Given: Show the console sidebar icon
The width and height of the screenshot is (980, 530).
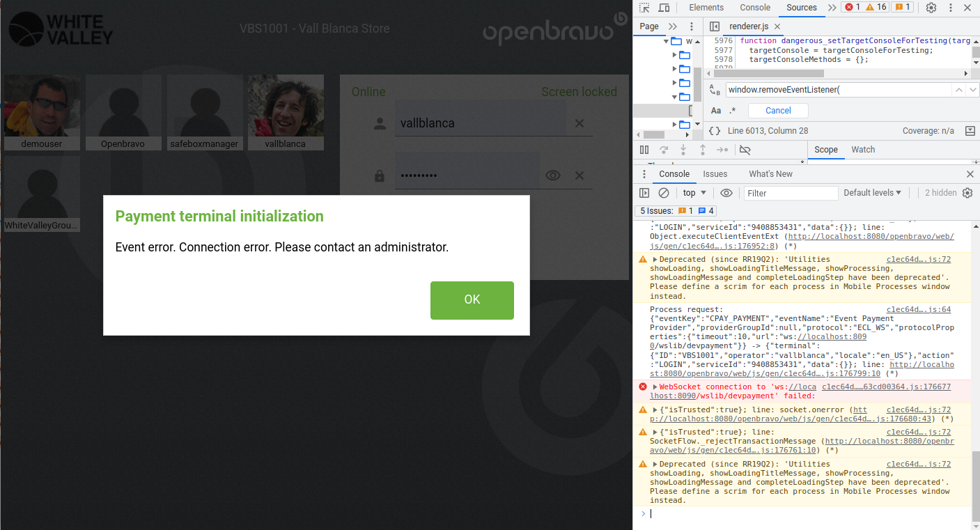Looking at the screenshot, I should click(x=644, y=193).
